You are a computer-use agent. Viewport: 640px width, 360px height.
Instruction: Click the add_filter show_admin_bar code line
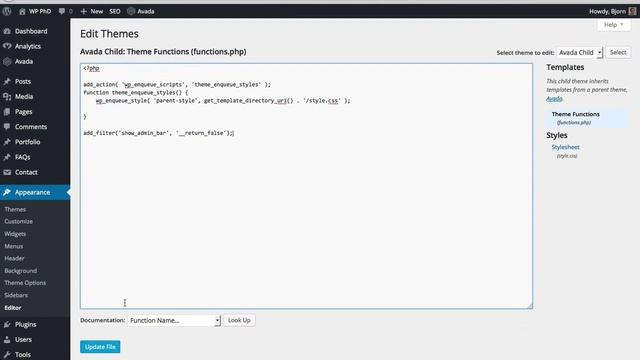(158, 133)
